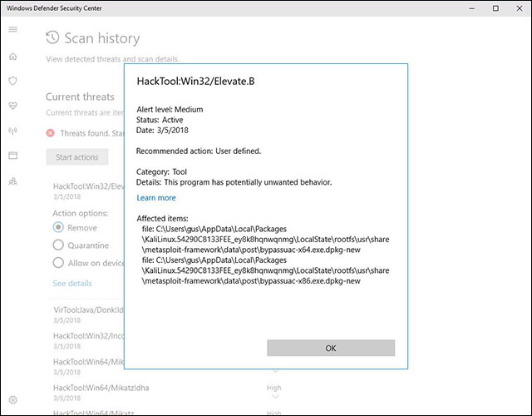
Task: Click the red threats found error icon
Action: pyautogui.click(x=50, y=133)
